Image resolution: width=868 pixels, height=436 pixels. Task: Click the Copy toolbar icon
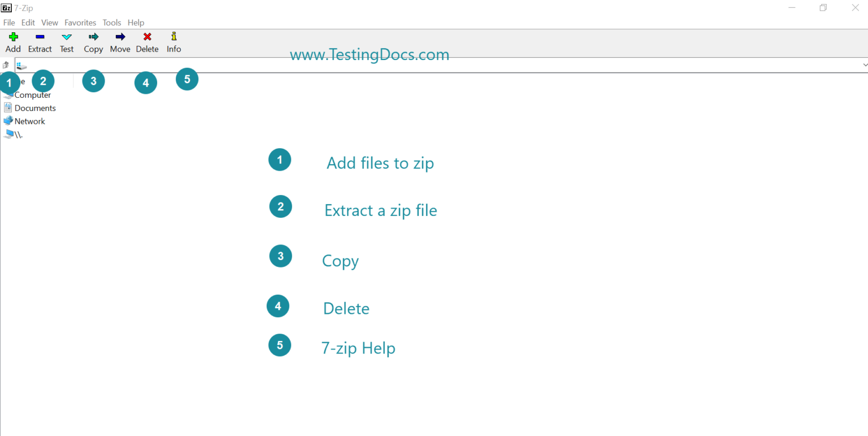pyautogui.click(x=93, y=41)
